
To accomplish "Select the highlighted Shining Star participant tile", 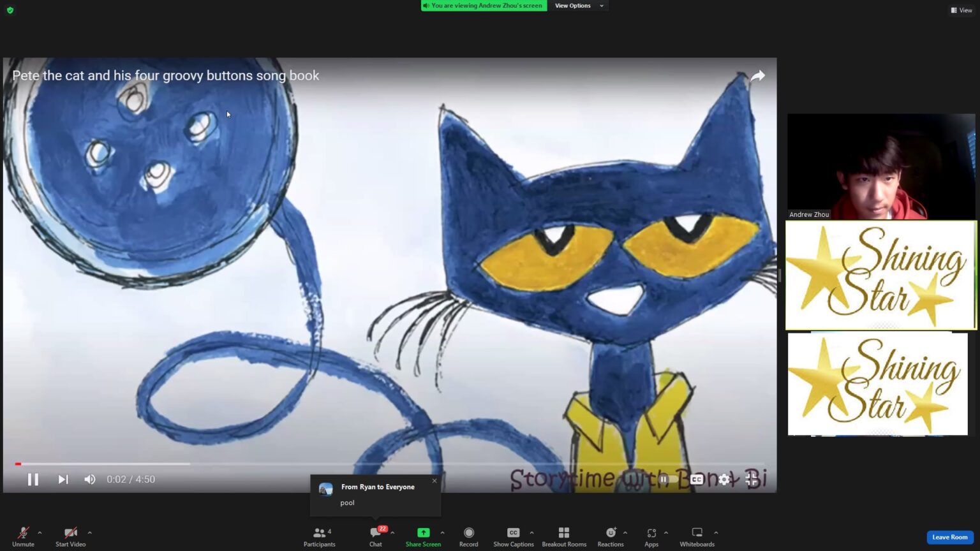I will pos(881,275).
